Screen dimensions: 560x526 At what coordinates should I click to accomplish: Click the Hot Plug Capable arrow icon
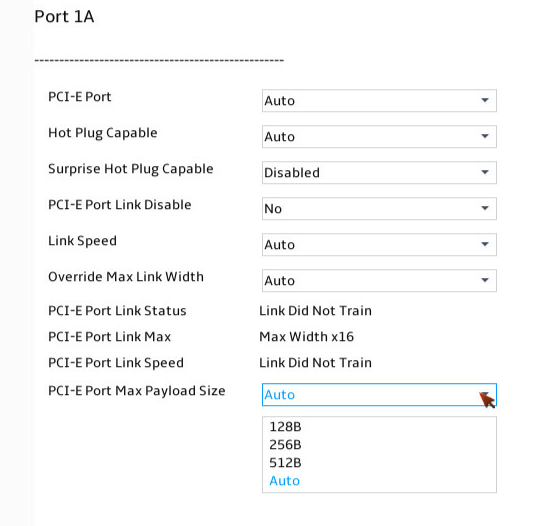coord(485,136)
